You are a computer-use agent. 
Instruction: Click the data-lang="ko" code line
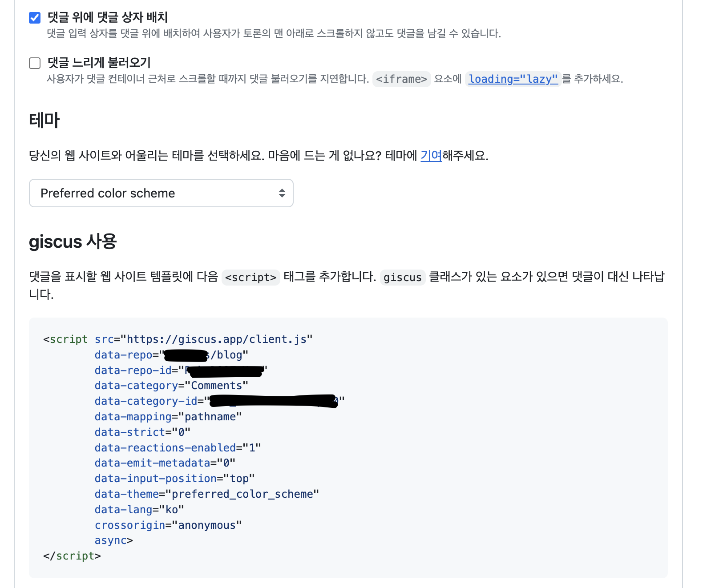point(139,510)
